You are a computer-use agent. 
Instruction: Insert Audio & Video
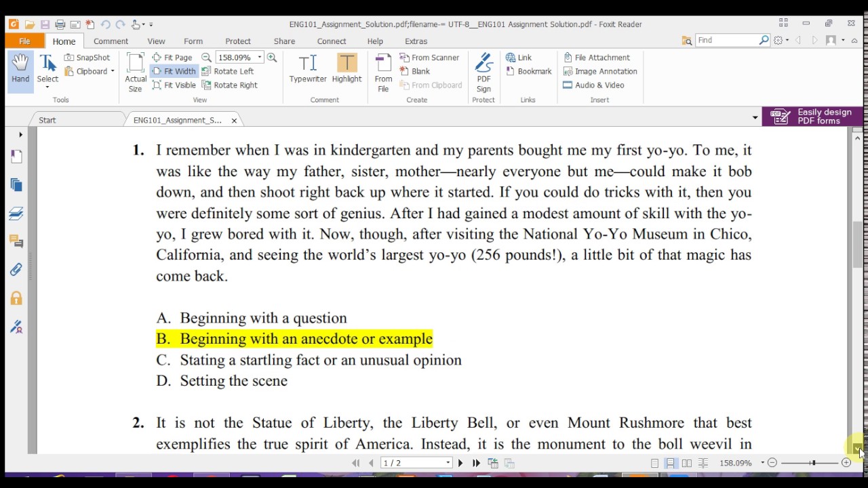coord(594,85)
